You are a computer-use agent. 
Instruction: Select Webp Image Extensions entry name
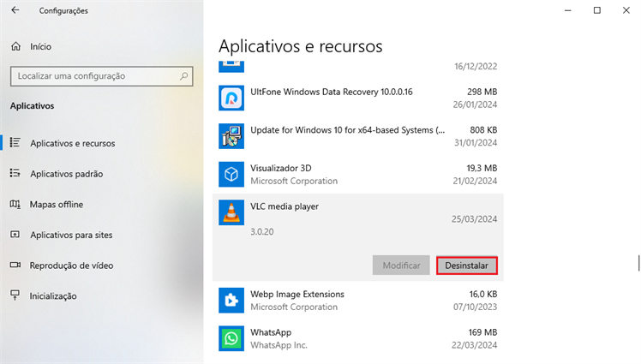[297, 294]
